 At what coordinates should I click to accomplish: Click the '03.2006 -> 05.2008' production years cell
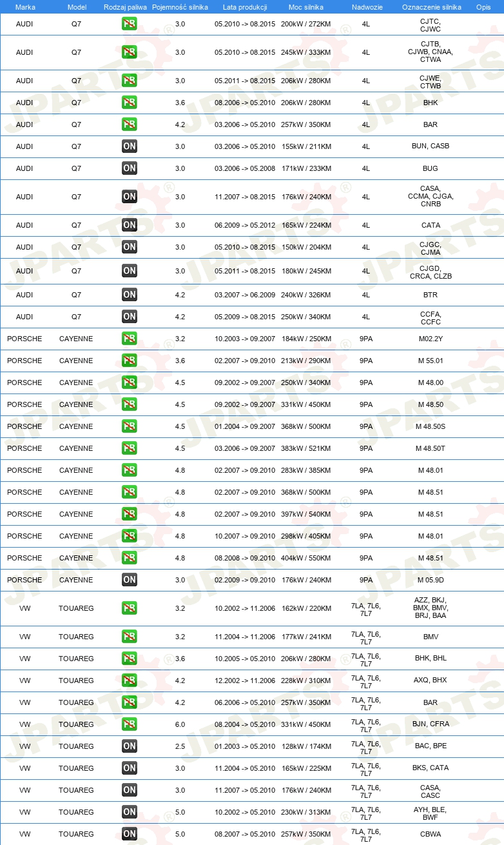[245, 168]
